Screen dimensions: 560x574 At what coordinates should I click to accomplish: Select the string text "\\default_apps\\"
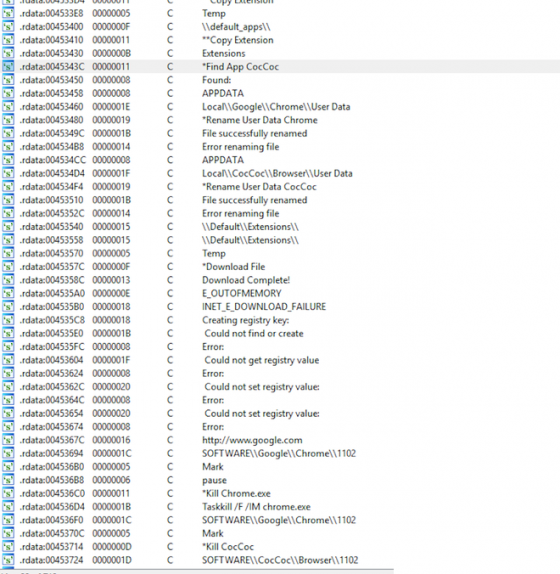tap(236, 27)
